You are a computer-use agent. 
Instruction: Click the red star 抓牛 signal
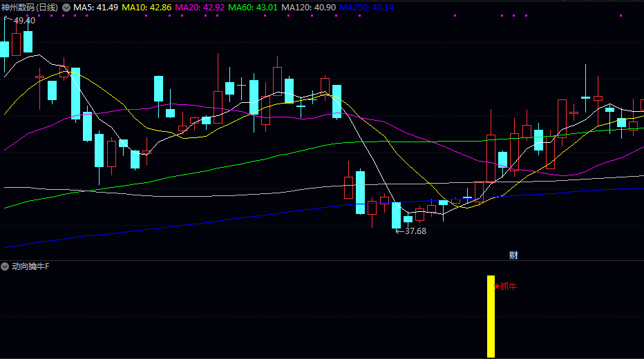click(x=505, y=286)
